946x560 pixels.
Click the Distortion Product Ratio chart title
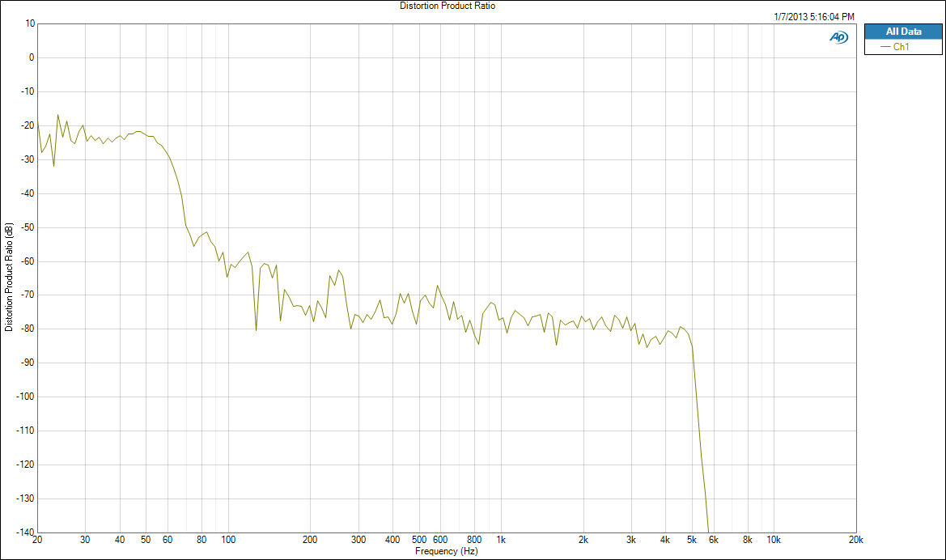tap(448, 6)
